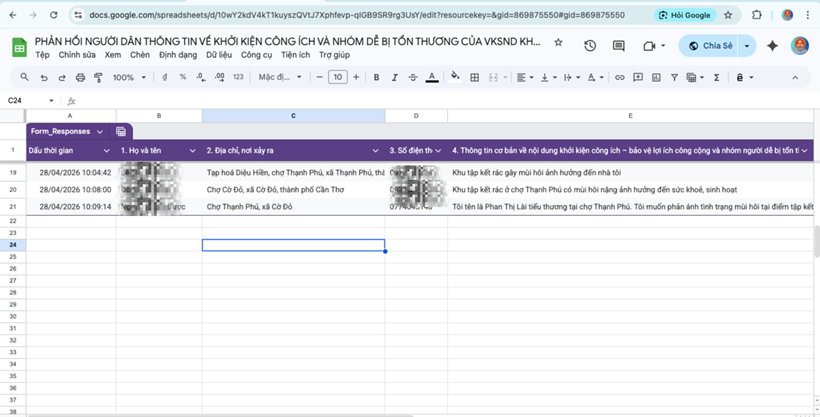The image size is (820, 417).
Task: Open the "Định dạng" menu
Action: (178, 55)
